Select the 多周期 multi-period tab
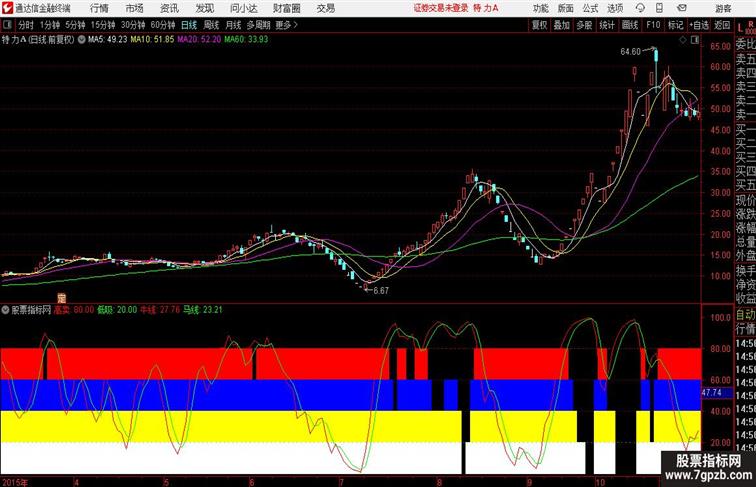This screenshot has width=756, height=487. tap(259, 25)
